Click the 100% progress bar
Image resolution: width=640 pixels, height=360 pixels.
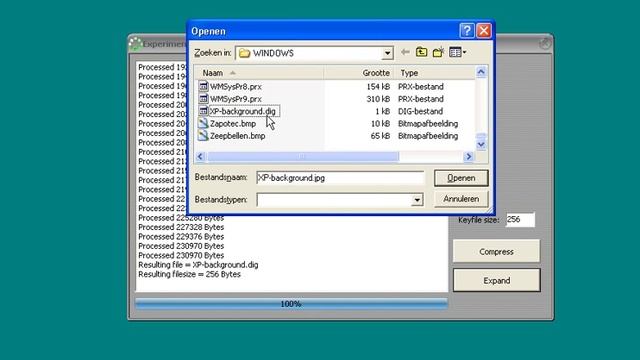(291, 304)
